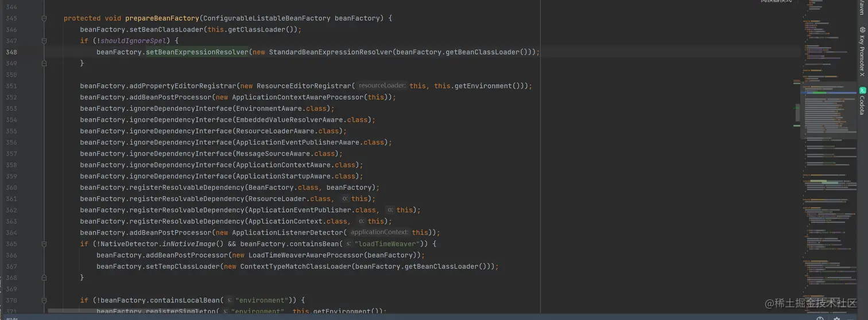868x320 pixels.
Task: Click ResourceLoader.class on line 361
Action: [290, 198]
